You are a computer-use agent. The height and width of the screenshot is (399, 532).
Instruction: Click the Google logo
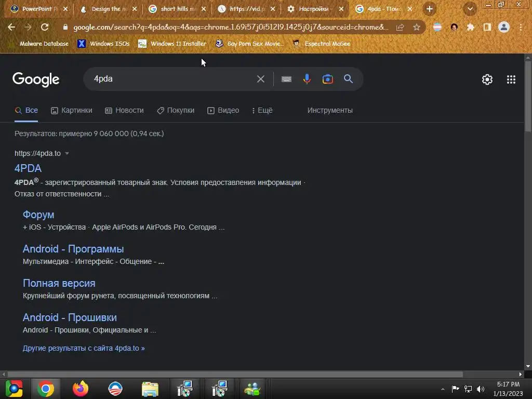[x=36, y=79]
